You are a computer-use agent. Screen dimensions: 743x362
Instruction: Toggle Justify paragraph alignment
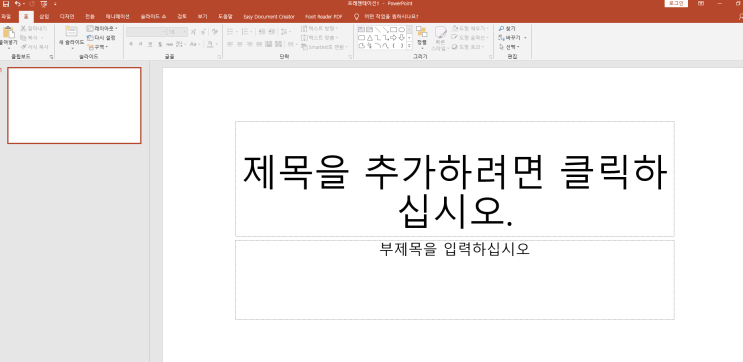[x=259, y=44]
